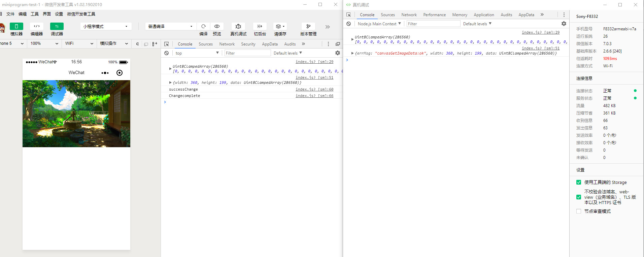Tap the mini program close circle button
This screenshot has height=257, width=644.
tap(120, 73)
